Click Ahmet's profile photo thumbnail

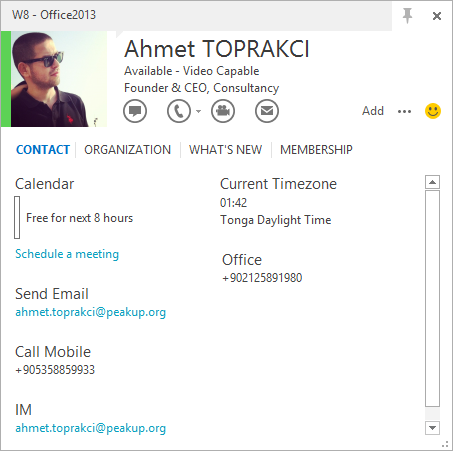[59, 79]
